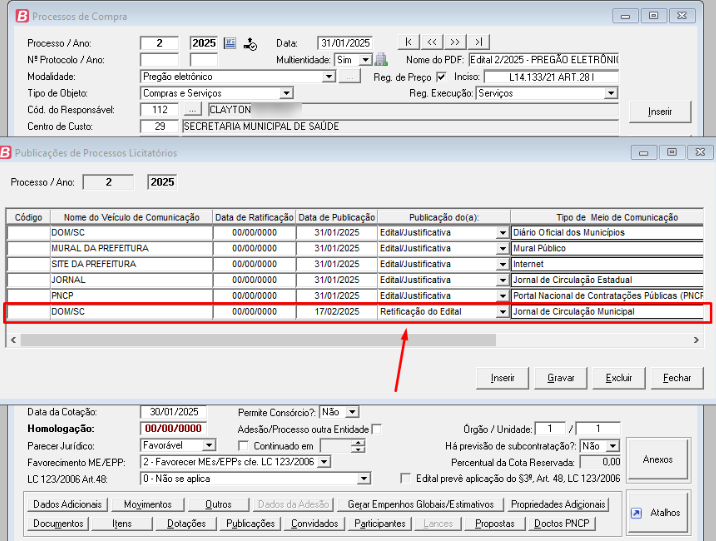This screenshot has height=541, width=716.
Task: Open the Dotações button
Action: click(186, 524)
